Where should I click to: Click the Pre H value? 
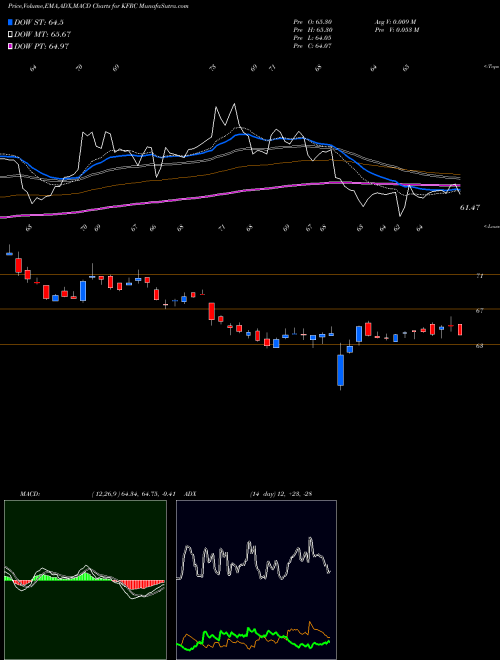(x=312, y=30)
